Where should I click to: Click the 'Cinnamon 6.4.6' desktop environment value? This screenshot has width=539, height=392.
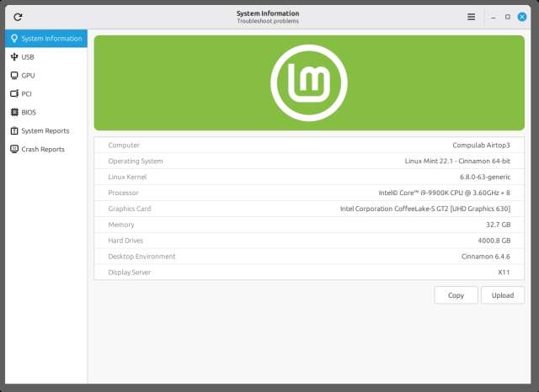(x=486, y=257)
